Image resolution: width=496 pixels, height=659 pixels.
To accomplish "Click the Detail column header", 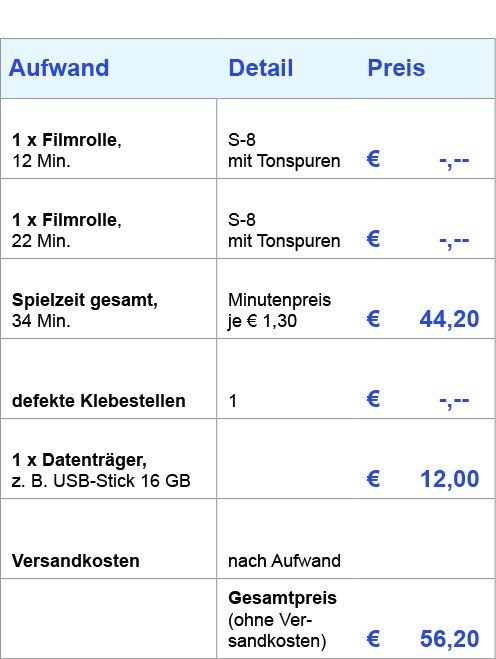I will 261,68.
